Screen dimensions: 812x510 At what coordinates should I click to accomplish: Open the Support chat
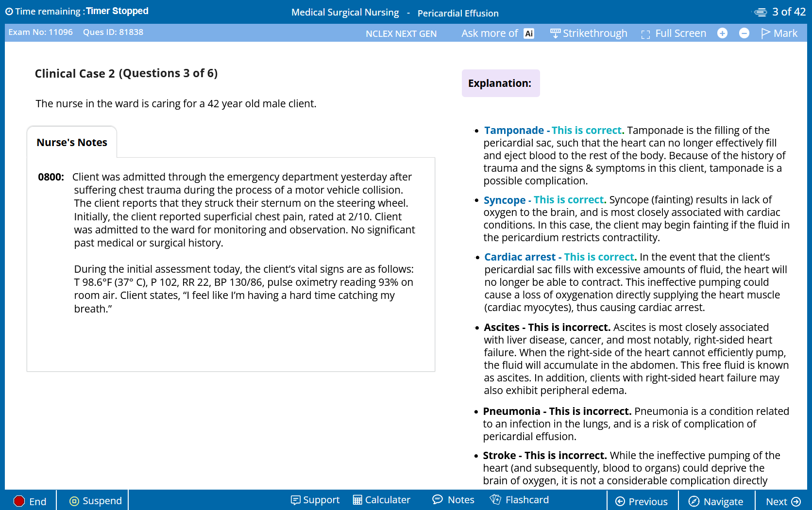pos(315,500)
